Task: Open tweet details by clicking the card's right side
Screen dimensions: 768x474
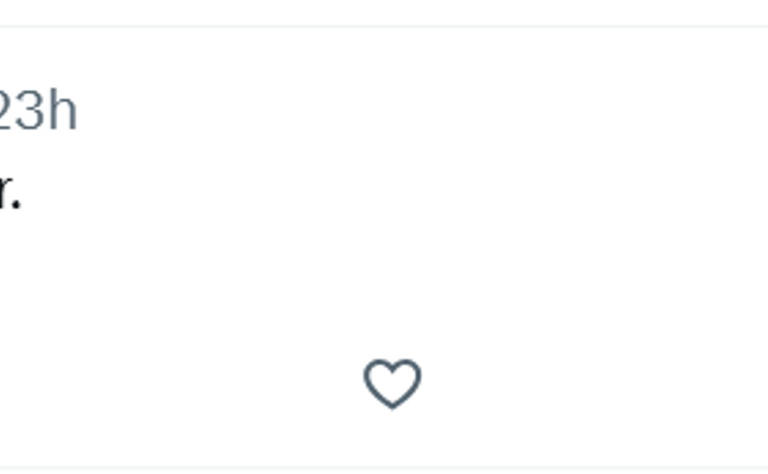Action: point(680,200)
